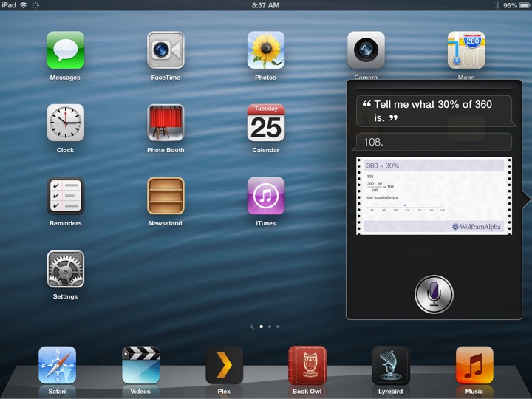Tap the battery indicator at 96%
The width and height of the screenshot is (532, 399).
point(517,5)
